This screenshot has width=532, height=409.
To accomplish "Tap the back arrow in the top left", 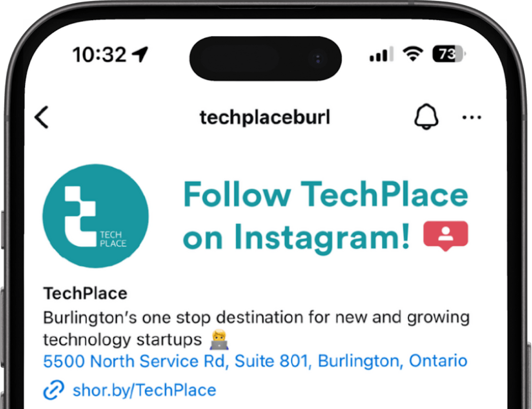I will [x=42, y=117].
